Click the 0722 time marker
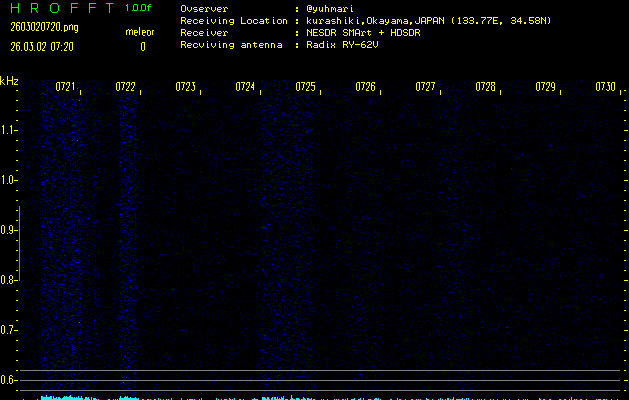629x400 pixels. (x=125, y=87)
